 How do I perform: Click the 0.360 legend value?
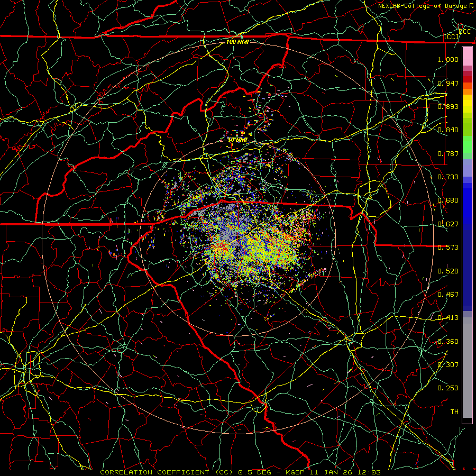448,342
